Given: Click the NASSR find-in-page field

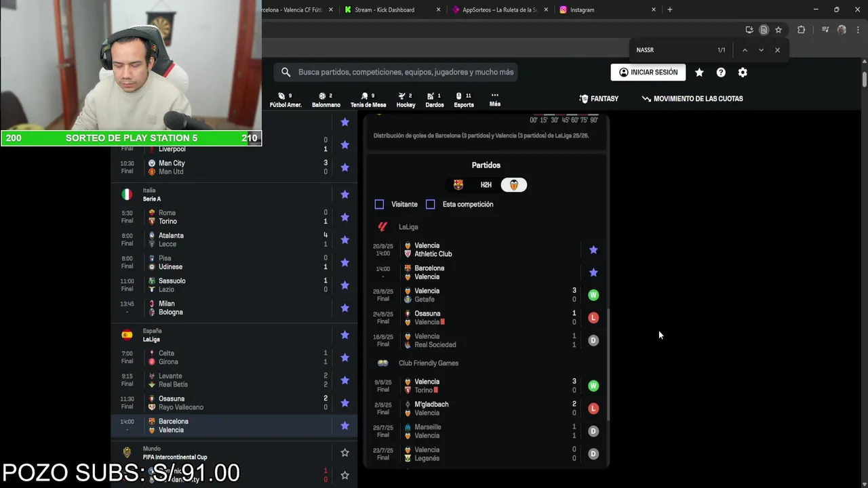Looking at the screenshot, I should click(671, 50).
